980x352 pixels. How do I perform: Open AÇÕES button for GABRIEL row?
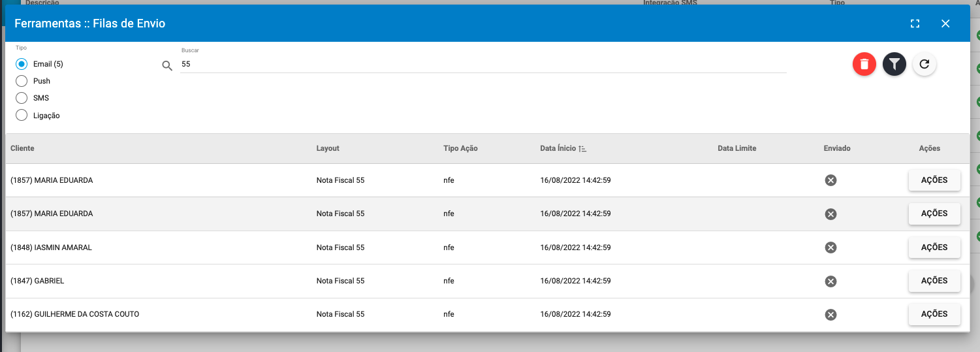[934, 281]
